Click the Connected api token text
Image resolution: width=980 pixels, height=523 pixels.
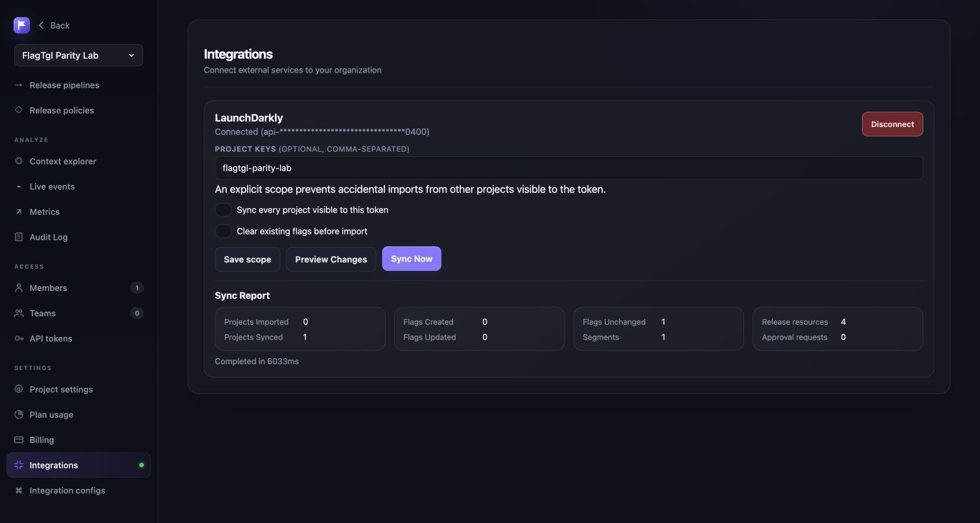[x=322, y=132]
